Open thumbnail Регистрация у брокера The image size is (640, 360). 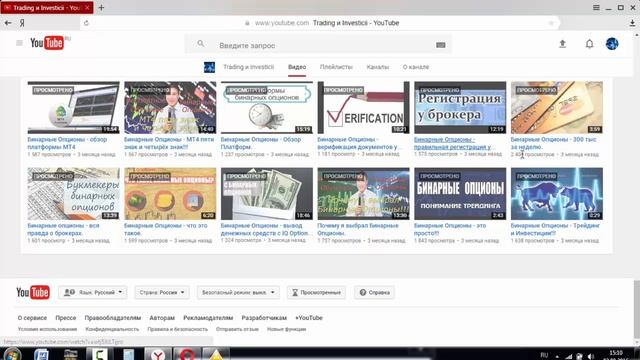[x=460, y=107]
